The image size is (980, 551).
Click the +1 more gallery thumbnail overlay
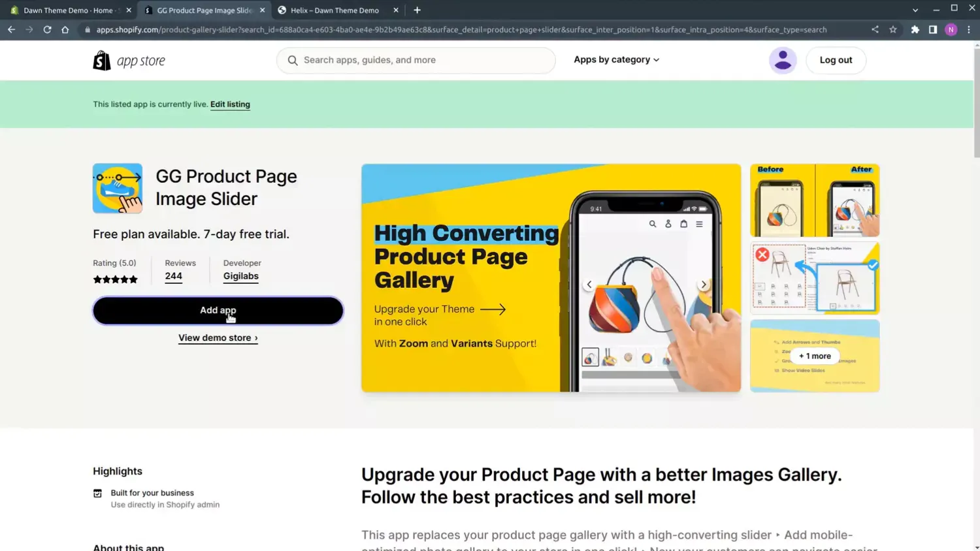click(x=814, y=356)
